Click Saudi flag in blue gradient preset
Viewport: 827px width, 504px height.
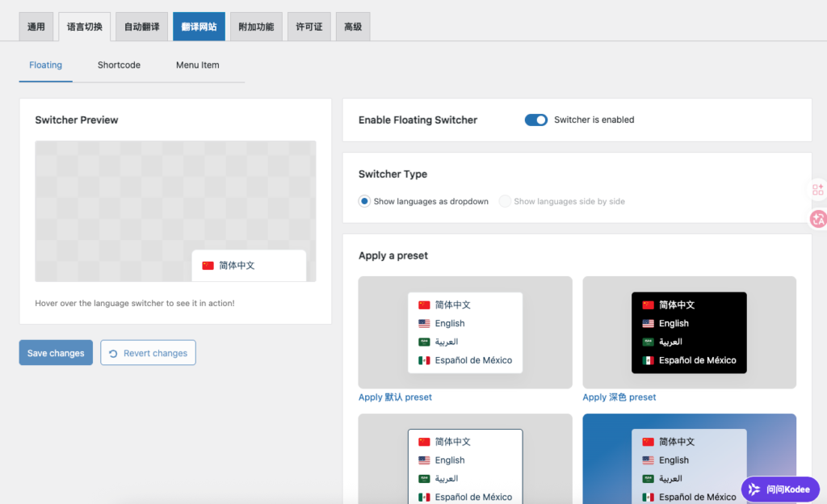649,479
